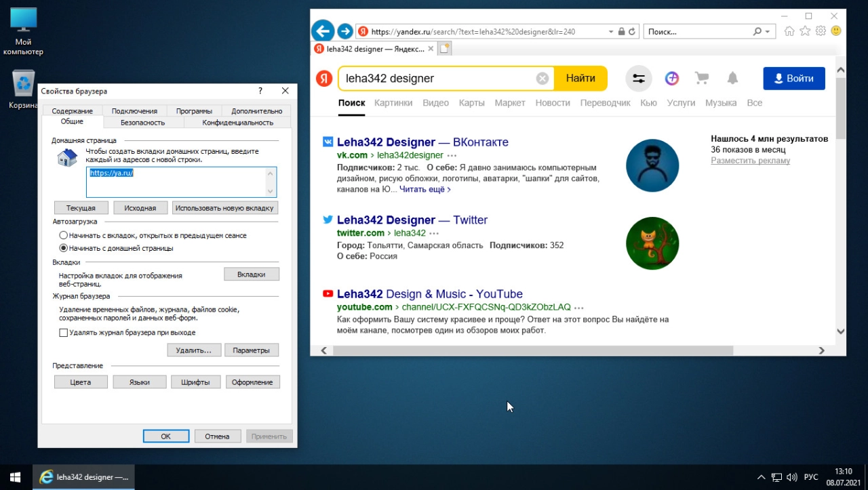
Task: Open a new browser tab
Action: click(444, 49)
